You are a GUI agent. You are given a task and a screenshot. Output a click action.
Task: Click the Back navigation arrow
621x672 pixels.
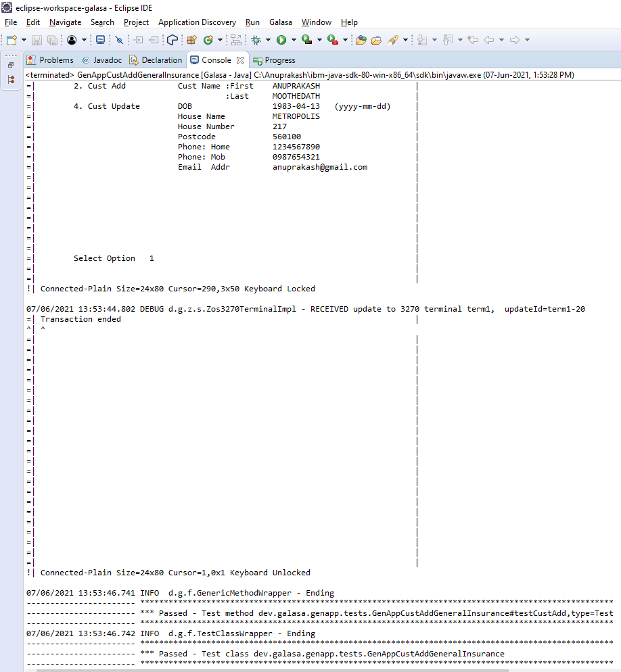(489, 40)
